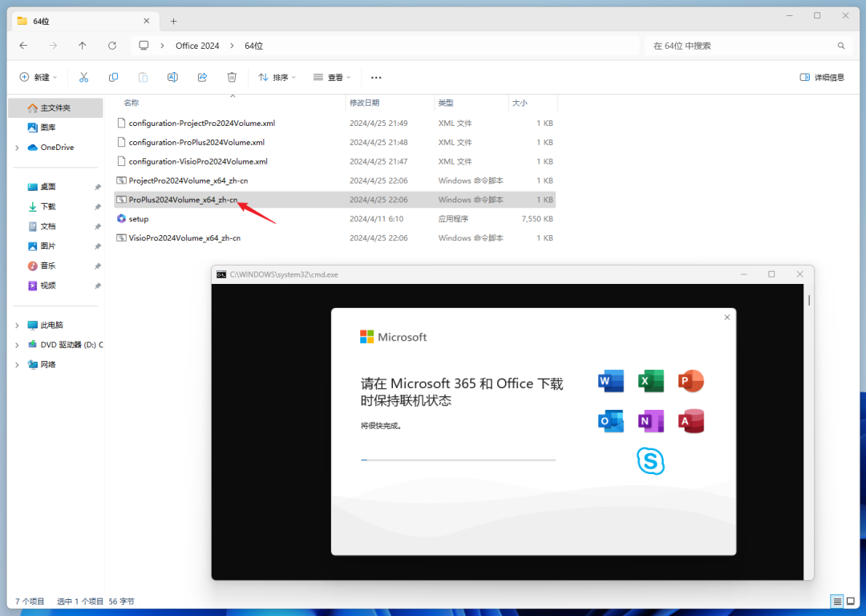Click the Delete trash icon
The image size is (866, 616).
point(232,77)
